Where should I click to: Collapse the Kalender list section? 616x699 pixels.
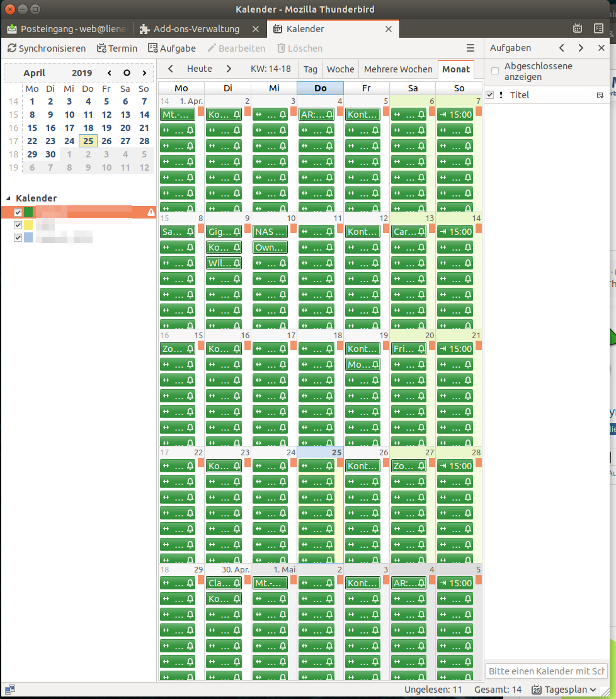pyautogui.click(x=8, y=198)
